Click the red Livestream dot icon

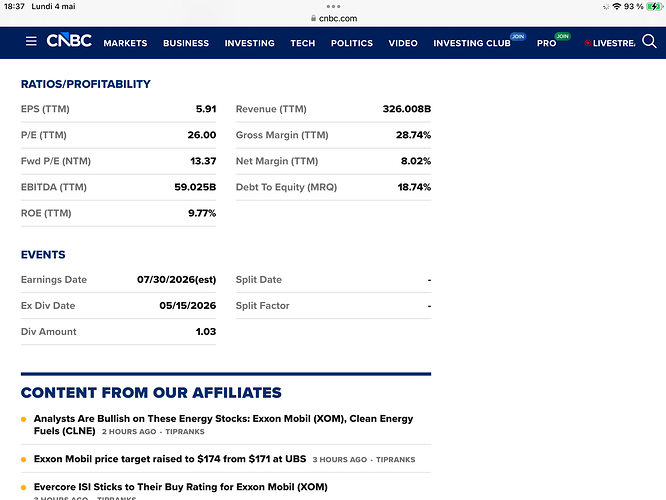(587, 43)
